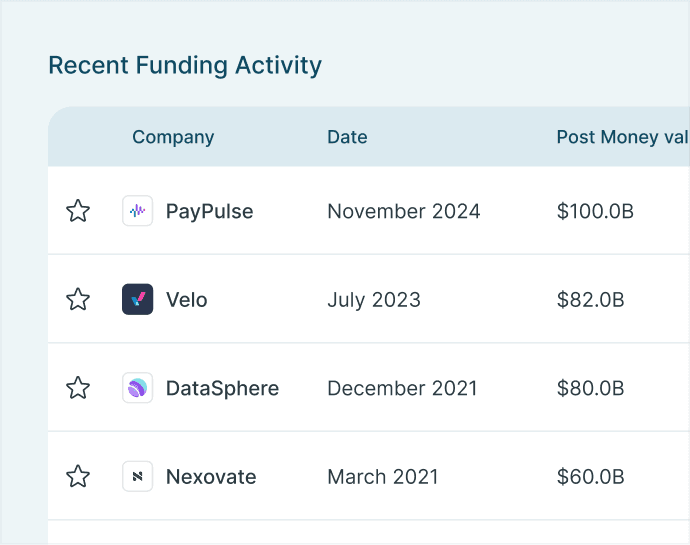Viewport: 690px width, 545px height.
Task: Open the Nexovate company name
Action: (x=211, y=476)
